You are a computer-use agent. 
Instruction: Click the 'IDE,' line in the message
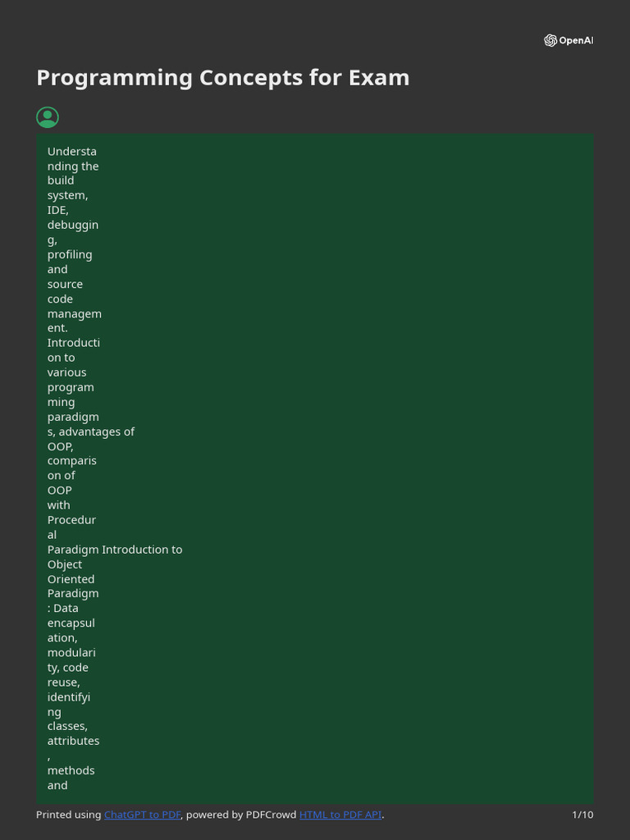point(58,210)
